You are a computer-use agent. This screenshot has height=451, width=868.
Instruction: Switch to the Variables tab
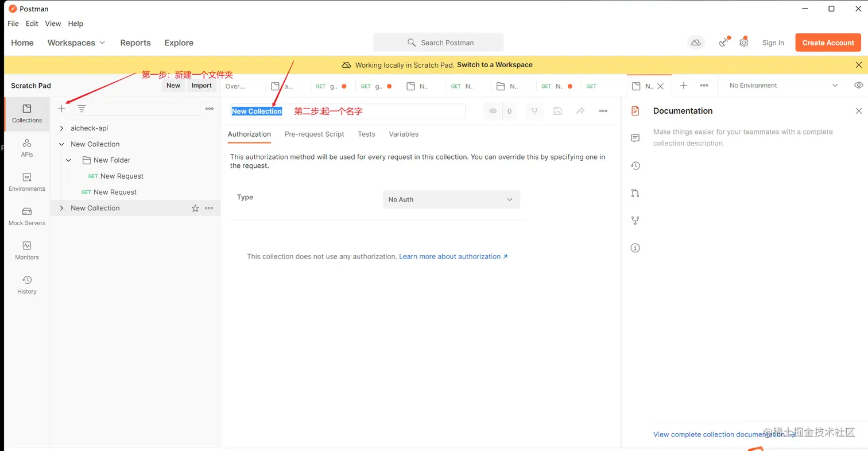point(404,134)
